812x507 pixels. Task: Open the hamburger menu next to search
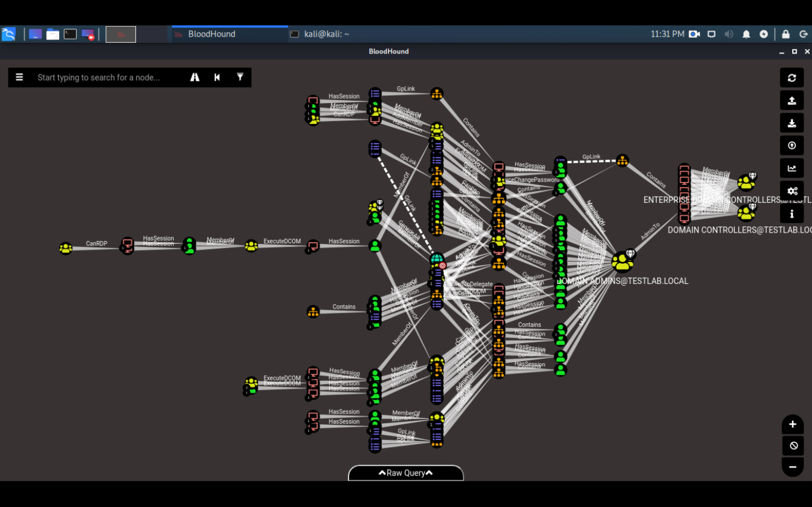point(19,77)
